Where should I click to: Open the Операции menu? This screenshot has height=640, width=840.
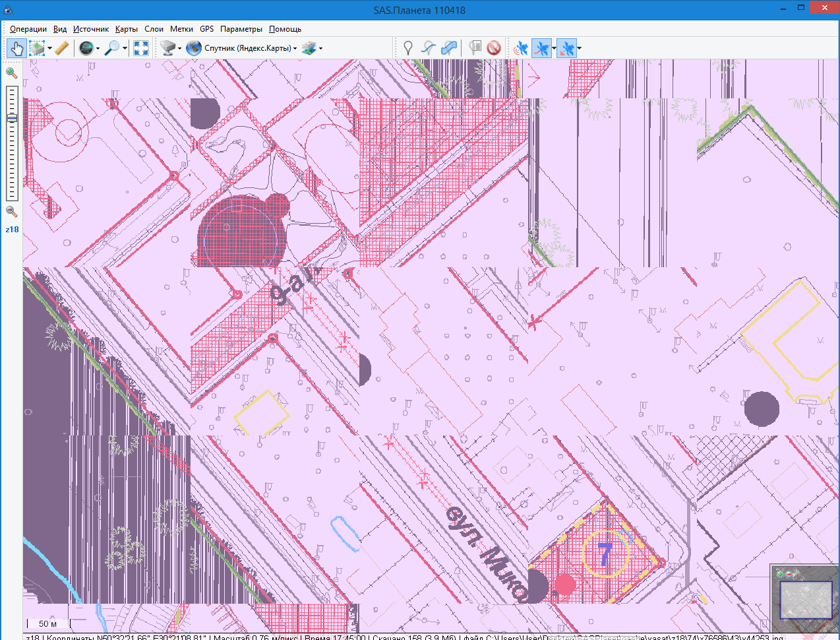point(28,29)
